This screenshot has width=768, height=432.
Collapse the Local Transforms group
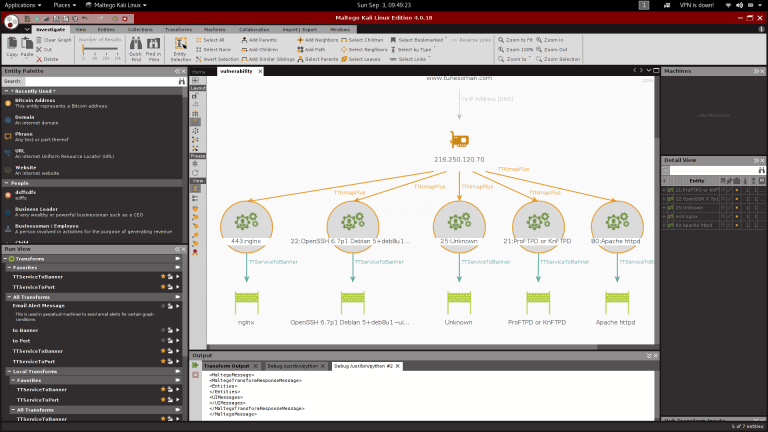(9, 371)
